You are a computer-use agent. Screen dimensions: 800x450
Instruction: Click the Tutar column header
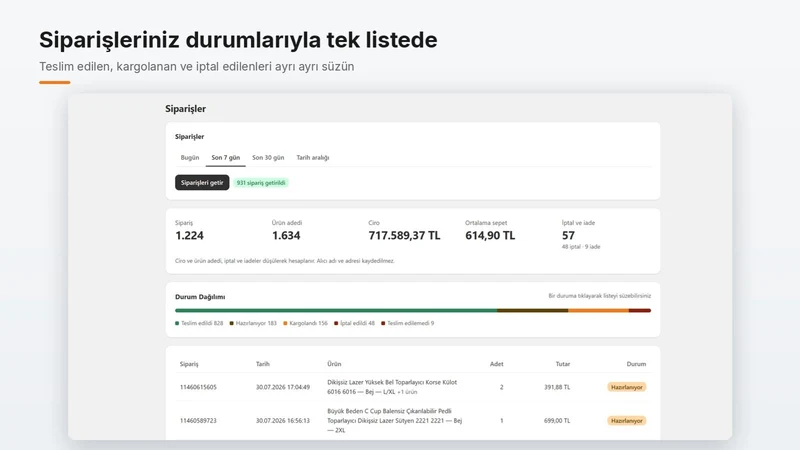(563, 364)
